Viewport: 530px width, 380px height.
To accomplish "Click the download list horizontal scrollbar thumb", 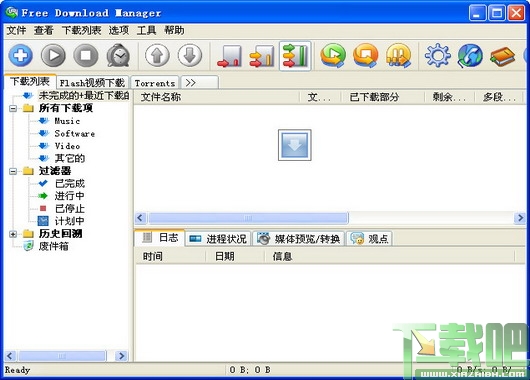I will pos(248,218).
